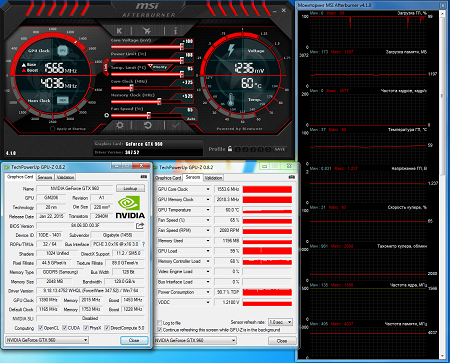
Task: Click the Power Limit slider handle
Action: pos(182,60)
